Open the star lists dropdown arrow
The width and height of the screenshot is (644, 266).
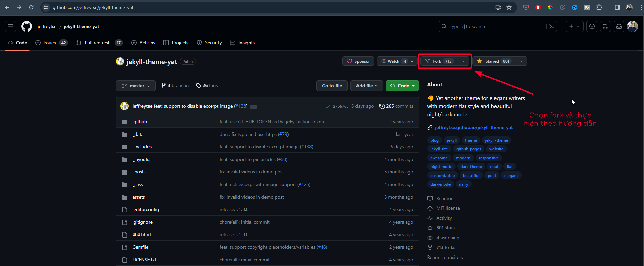pyautogui.click(x=522, y=61)
